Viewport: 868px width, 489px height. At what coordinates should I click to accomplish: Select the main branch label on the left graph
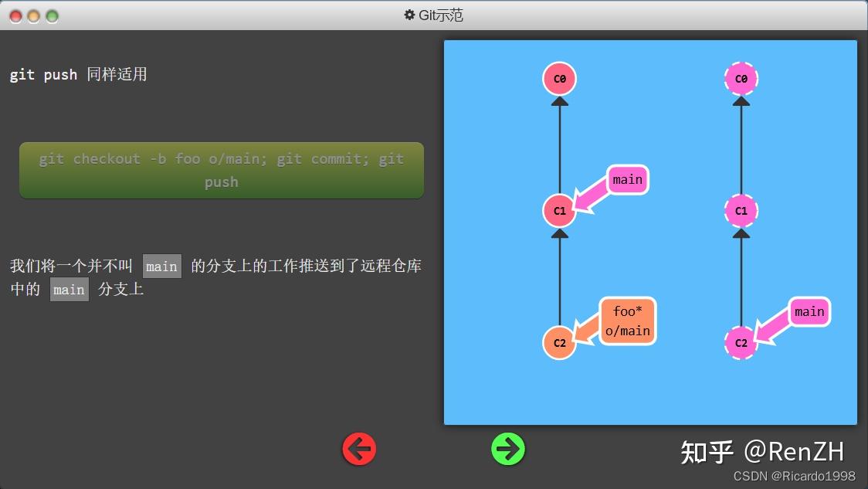[x=626, y=179]
